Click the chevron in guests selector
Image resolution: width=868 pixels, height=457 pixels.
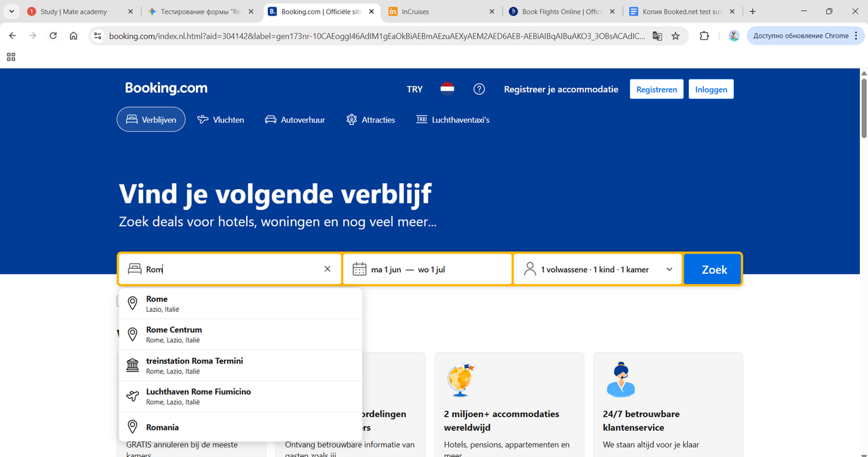669,269
